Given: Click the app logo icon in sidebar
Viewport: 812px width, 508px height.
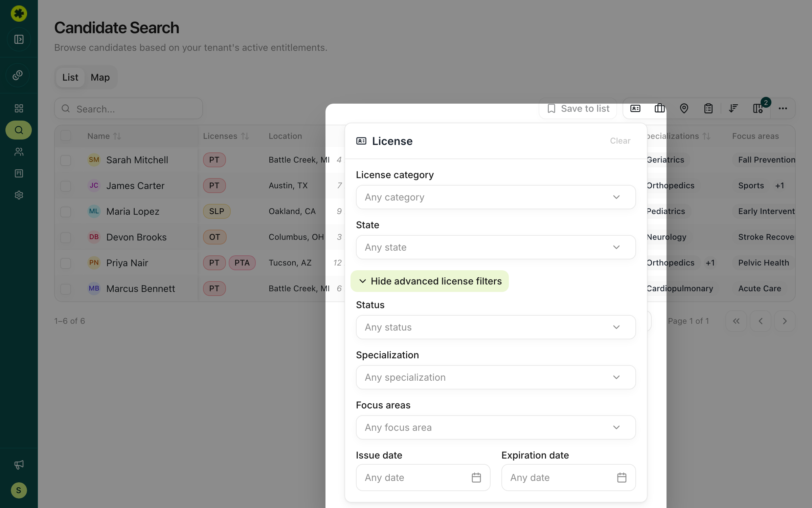Looking at the screenshot, I should click(x=19, y=14).
